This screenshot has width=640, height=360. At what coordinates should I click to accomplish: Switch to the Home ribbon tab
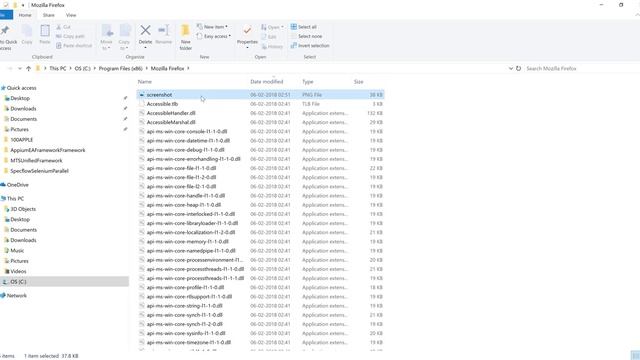tap(25, 15)
